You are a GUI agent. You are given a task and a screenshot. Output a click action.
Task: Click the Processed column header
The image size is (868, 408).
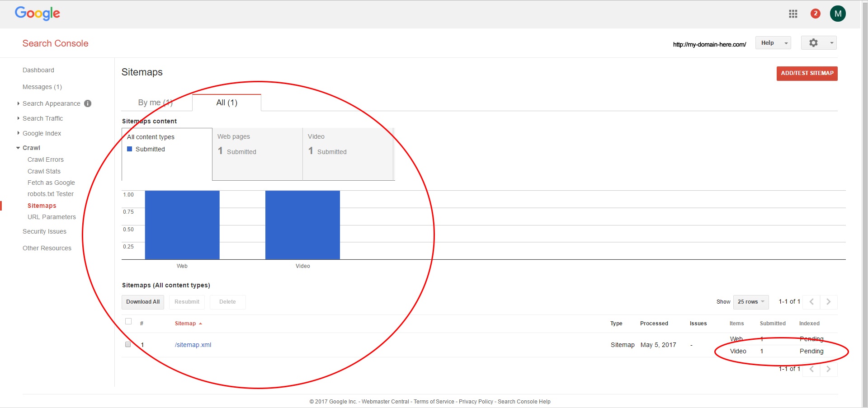[654, 324]
